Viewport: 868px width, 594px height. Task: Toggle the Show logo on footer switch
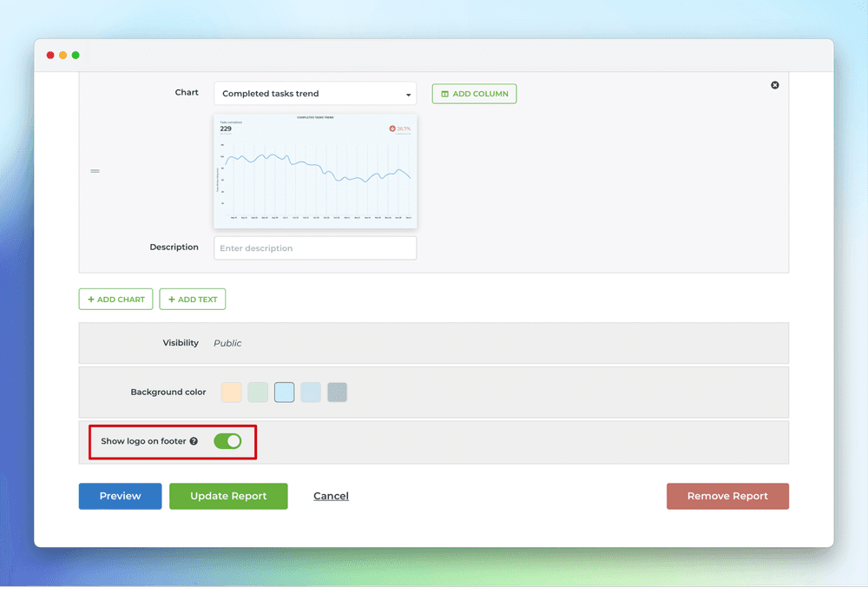(x=227, y=441)
